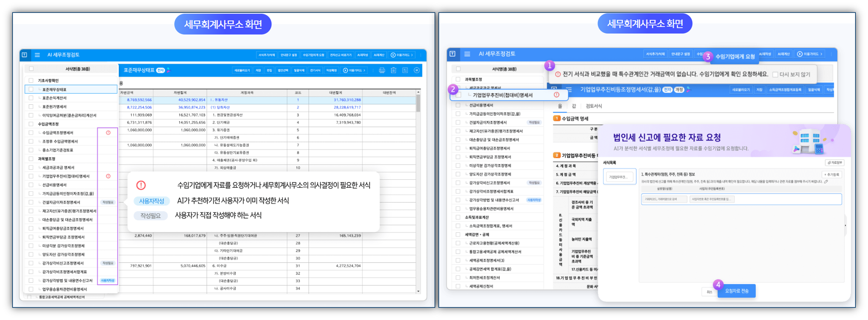Click the round grid icon at far right of toolbar
This screenshot has width=868, height=320.
coord(416,70)
